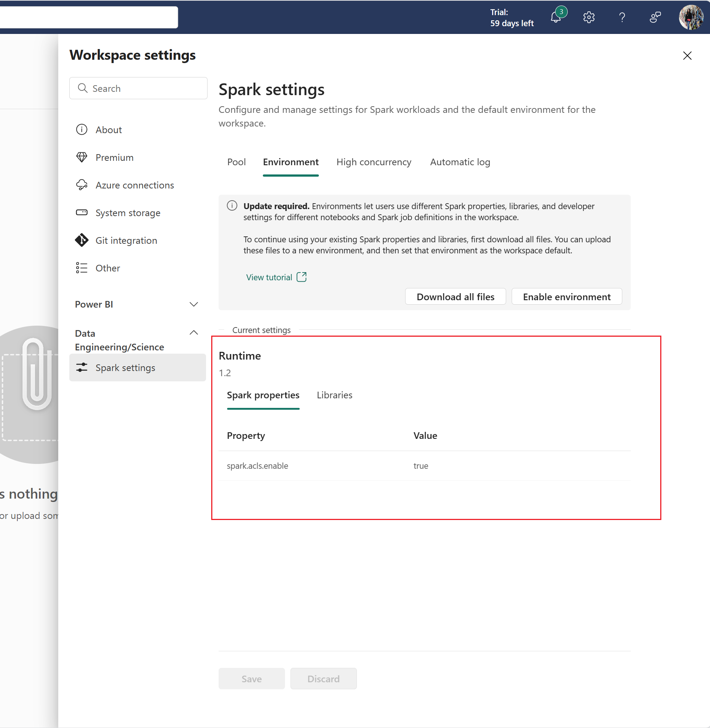Click the Automatic log tab
Viewport: 710px width, 728px height.
tap(460, 162)
